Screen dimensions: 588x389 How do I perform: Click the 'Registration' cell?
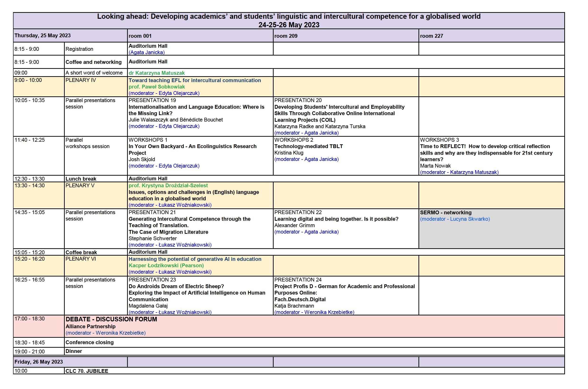(96, 49)
